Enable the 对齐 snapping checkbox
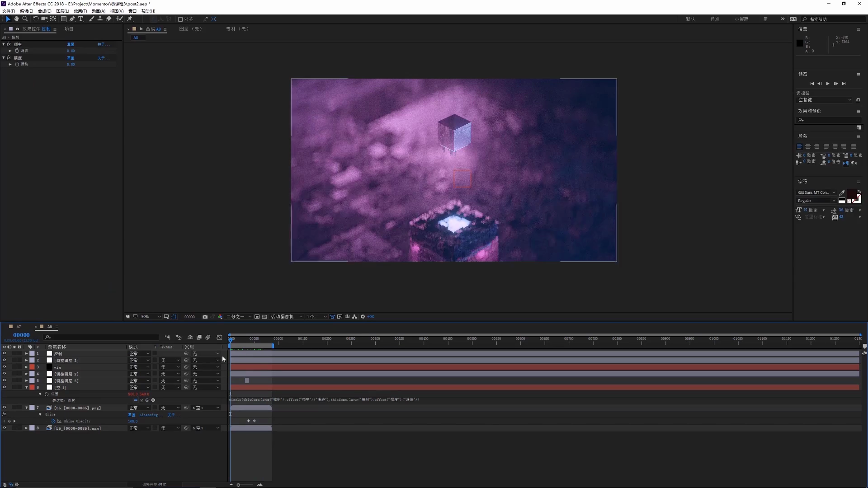The image size is (868, 488). (180, 19)
